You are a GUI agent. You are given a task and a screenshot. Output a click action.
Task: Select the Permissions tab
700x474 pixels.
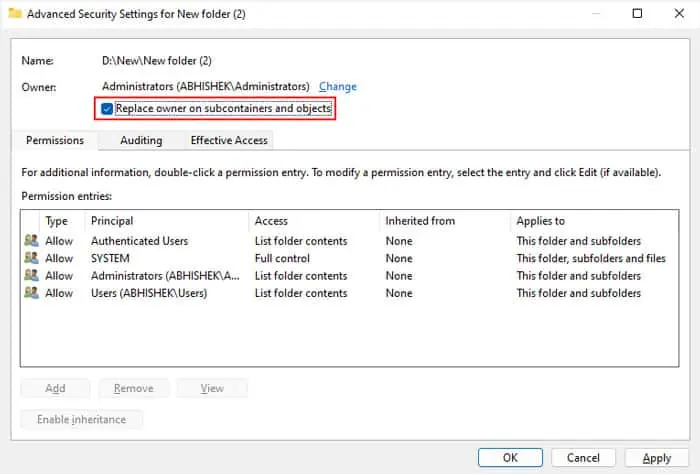click(55, 140)
